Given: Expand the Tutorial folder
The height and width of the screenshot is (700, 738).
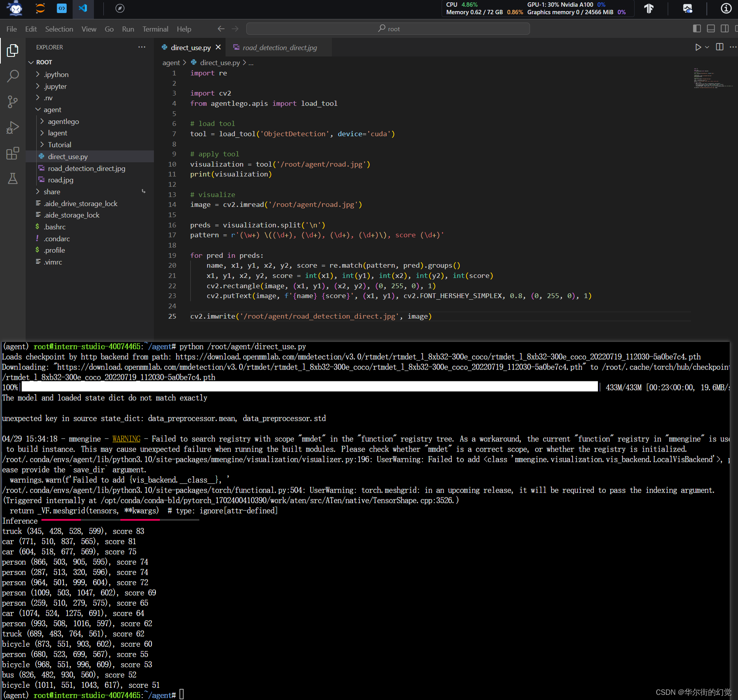Looking at the screenshot, I should (90, 145).
